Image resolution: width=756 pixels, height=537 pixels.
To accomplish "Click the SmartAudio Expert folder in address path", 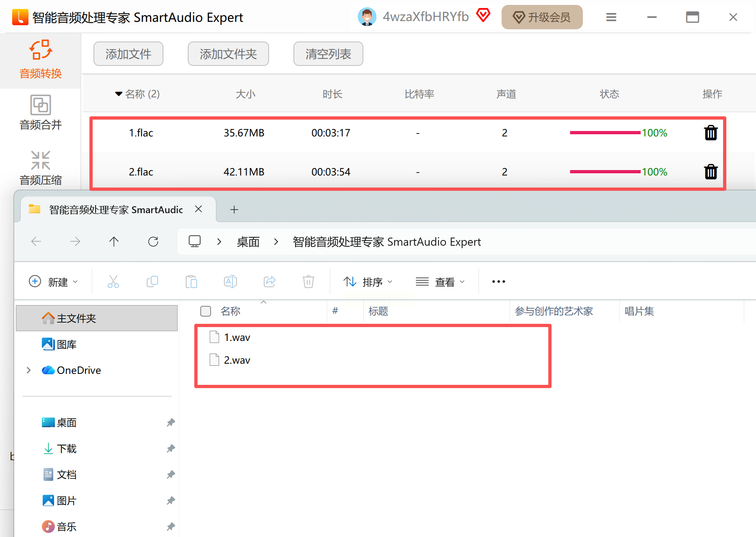I will point(387,242).
